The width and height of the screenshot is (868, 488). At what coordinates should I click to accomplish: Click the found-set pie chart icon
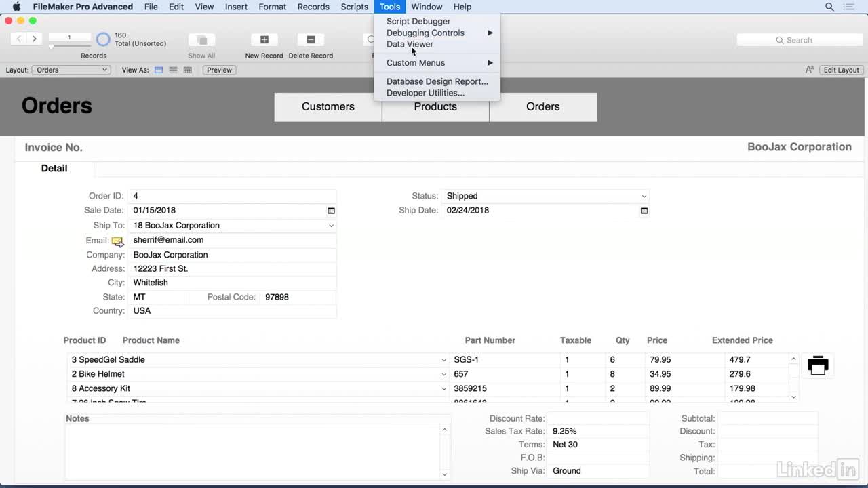coord(103,39)
